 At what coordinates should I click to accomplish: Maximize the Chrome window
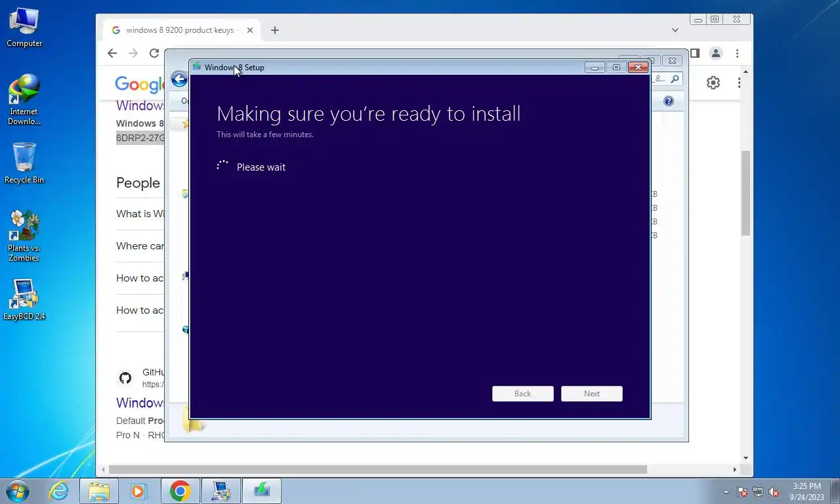[x=715, y=20]
